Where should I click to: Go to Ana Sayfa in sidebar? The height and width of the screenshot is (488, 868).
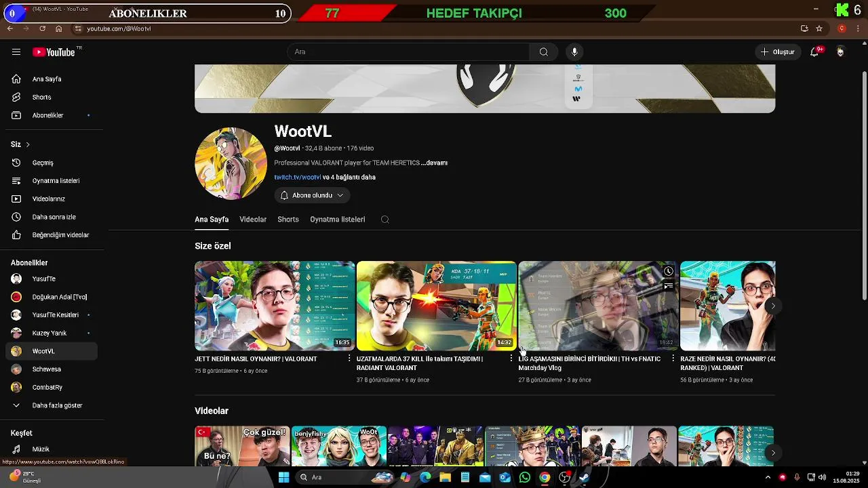[x=52, y=79]
